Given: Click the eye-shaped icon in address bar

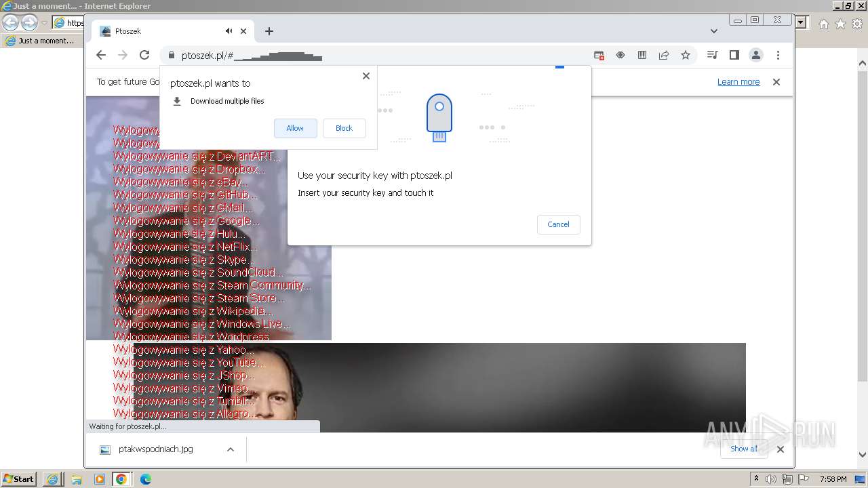Looking at the screenshot, I should point(620,56).
